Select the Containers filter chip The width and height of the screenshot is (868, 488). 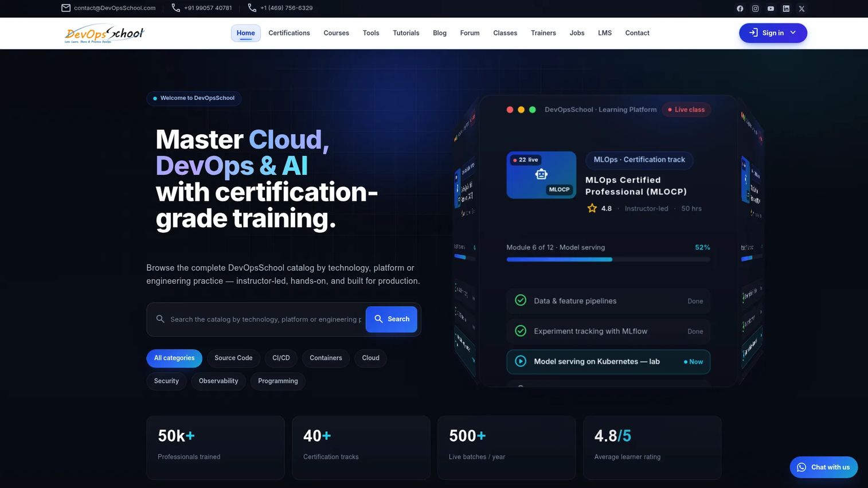coord(326,358)
